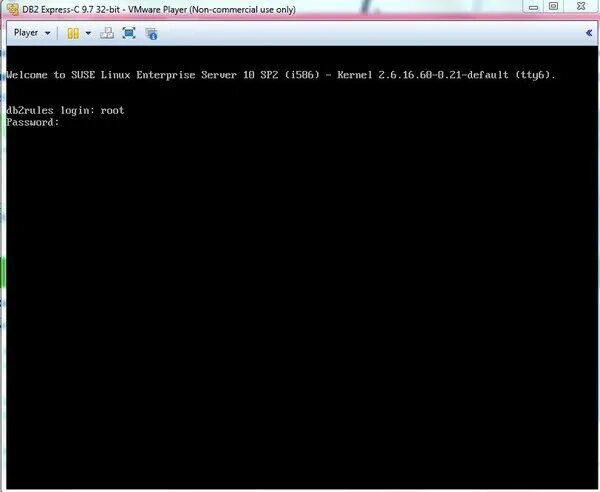Close the VMware Player window
Image resolution: width=600 pixels, height=492 pixels.
pos(581,6)
